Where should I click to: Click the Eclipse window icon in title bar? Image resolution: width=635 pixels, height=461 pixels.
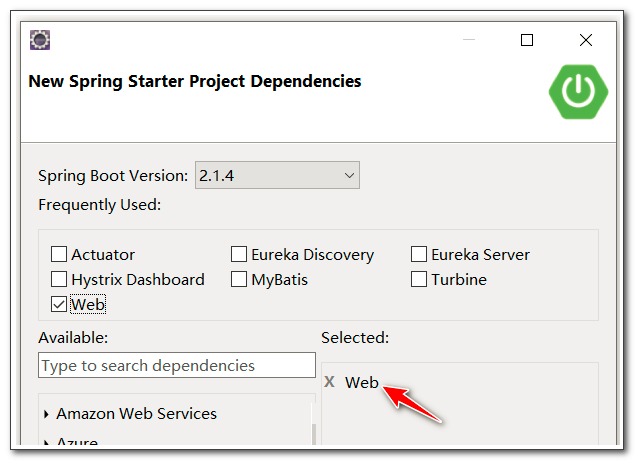click(40, 40)
